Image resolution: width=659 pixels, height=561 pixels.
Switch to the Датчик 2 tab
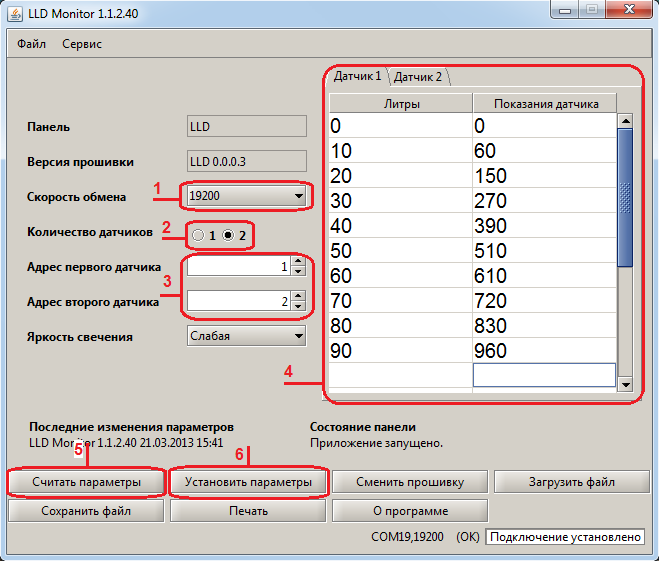(418, 77)
